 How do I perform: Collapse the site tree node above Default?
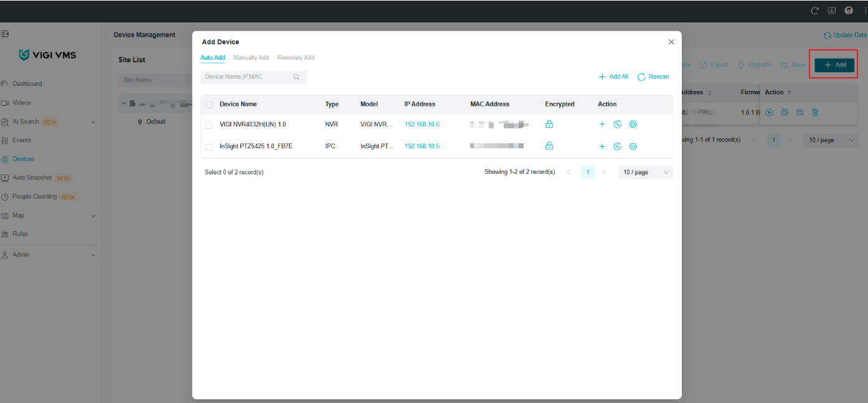pyautogui.click(x=124, y=103)
